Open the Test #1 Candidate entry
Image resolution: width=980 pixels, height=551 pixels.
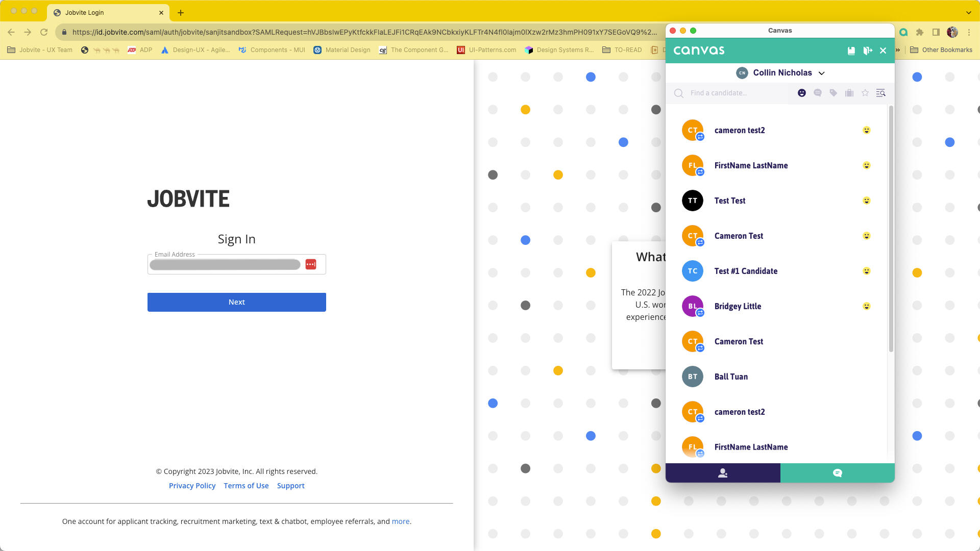point(746,271)
